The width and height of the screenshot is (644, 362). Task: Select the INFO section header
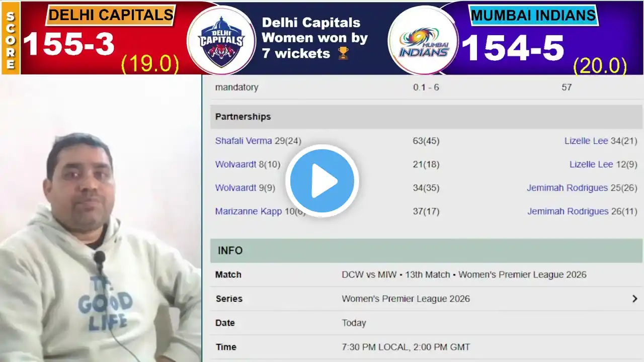(426, 250)
